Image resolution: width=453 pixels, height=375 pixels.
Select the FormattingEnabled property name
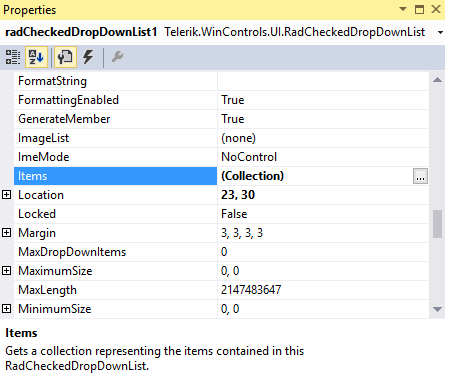pyautogui.click(x=68, y=100)
